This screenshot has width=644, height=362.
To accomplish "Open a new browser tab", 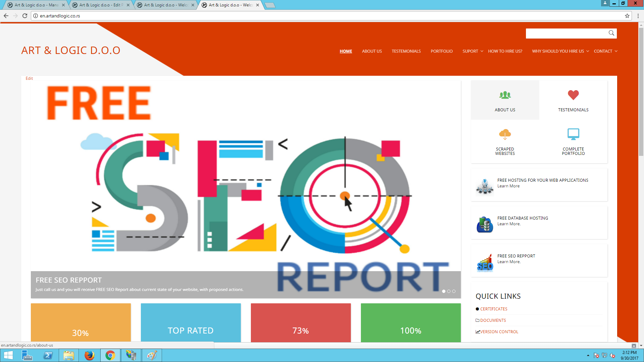I will [270, 5].
